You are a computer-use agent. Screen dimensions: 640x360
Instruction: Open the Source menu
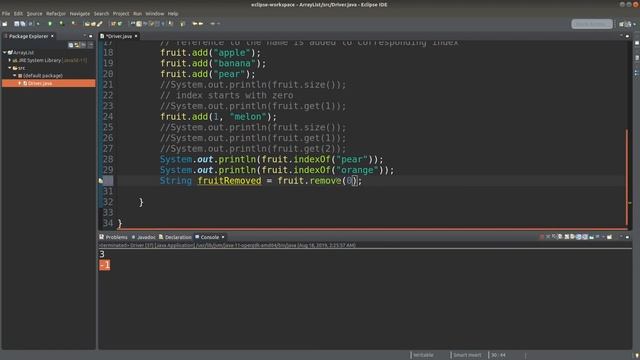[34, 13]
